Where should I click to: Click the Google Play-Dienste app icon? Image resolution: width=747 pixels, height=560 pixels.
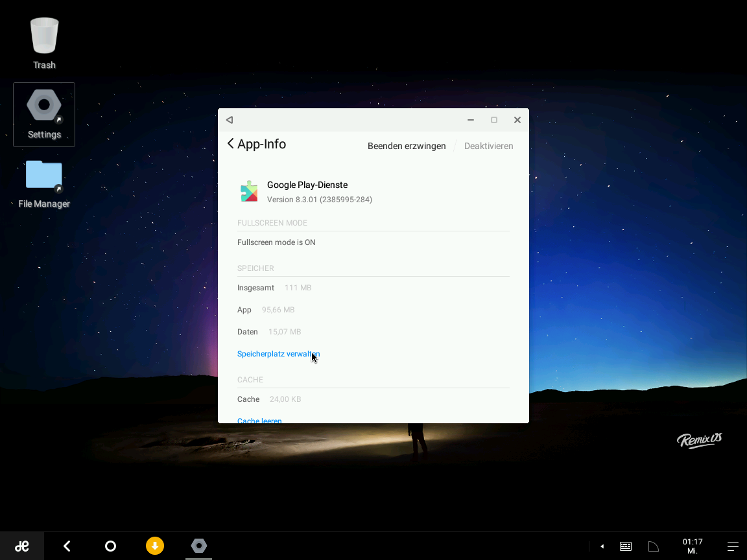pos(249,190)
